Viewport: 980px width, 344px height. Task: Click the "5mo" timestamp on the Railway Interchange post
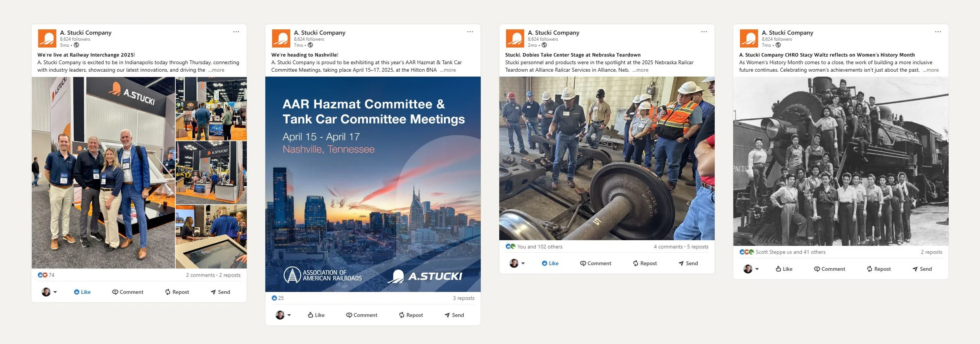[x=64, y=45]
